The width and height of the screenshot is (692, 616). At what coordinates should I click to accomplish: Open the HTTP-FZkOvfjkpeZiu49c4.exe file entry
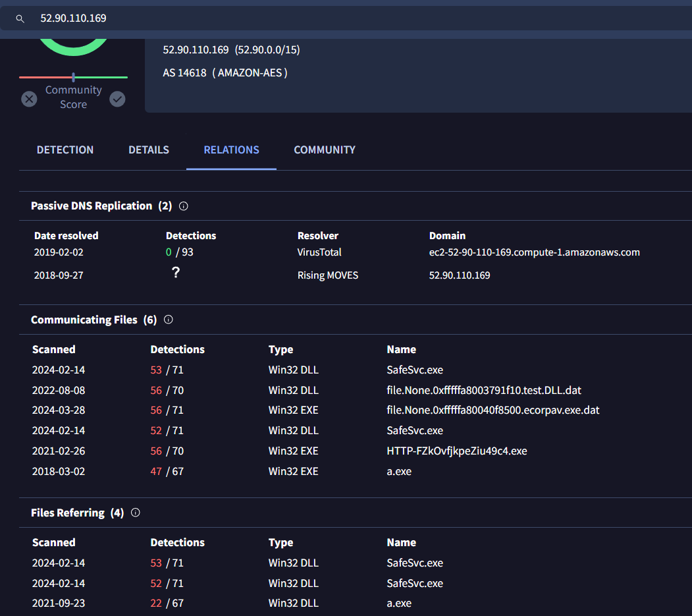coord(457,451)
